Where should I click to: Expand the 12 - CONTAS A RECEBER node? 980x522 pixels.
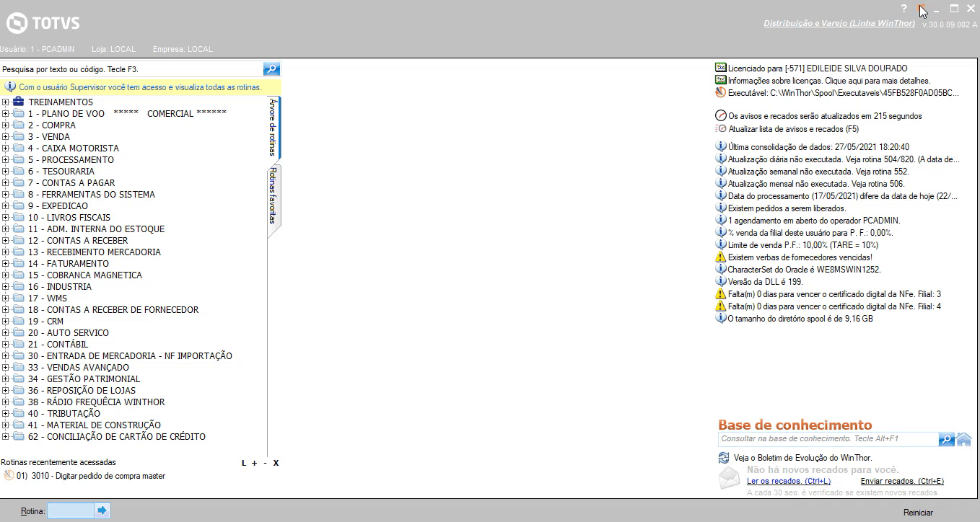click(6, 240)
